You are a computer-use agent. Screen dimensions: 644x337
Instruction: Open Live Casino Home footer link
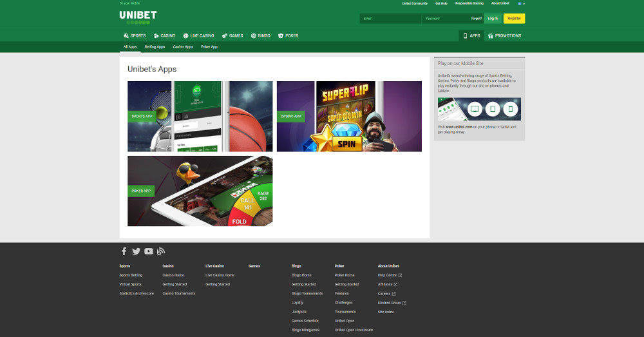[x=220, y=275]
